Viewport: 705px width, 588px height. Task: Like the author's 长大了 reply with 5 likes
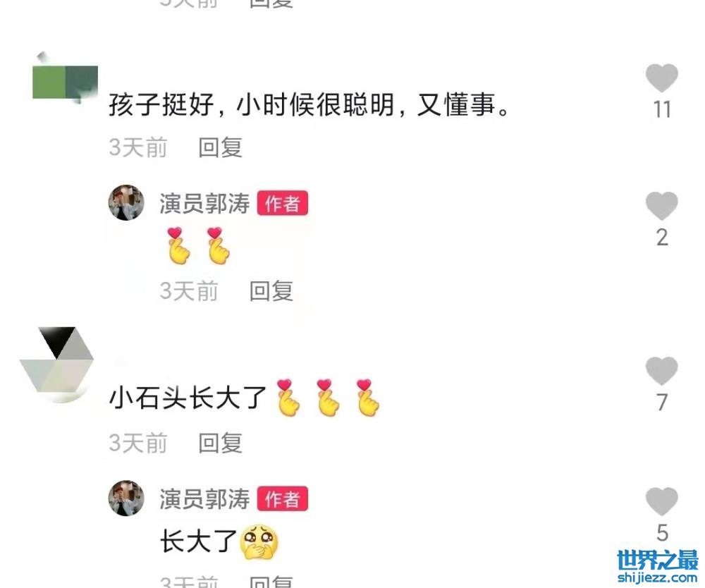pos(662,501)
